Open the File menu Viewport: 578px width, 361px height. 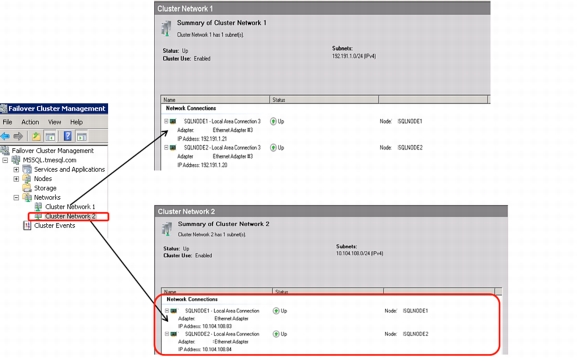click(x=7, y=122)
